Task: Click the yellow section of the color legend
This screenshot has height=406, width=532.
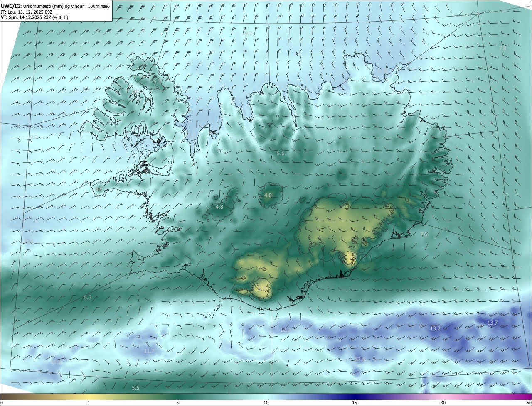Action: pos(89,397)
